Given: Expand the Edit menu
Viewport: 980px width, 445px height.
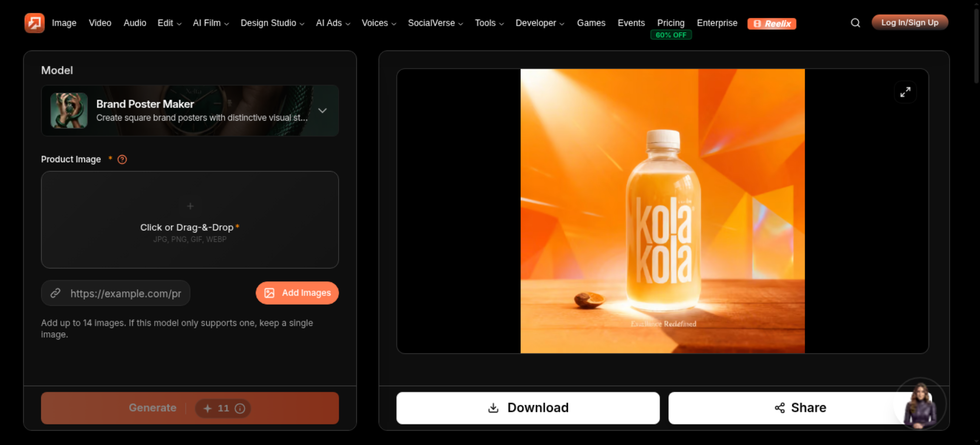Looking at the screenshot, I should coord(170,23).
